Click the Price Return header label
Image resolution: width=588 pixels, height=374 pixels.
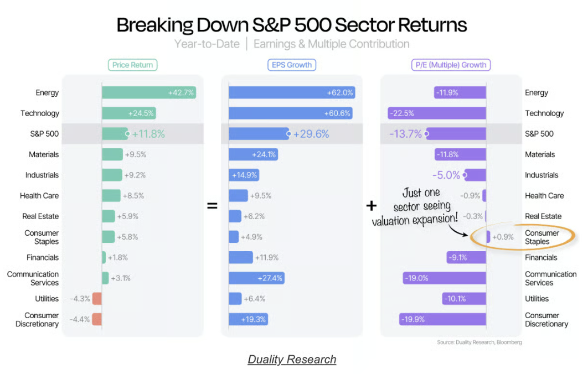[132, 65]
